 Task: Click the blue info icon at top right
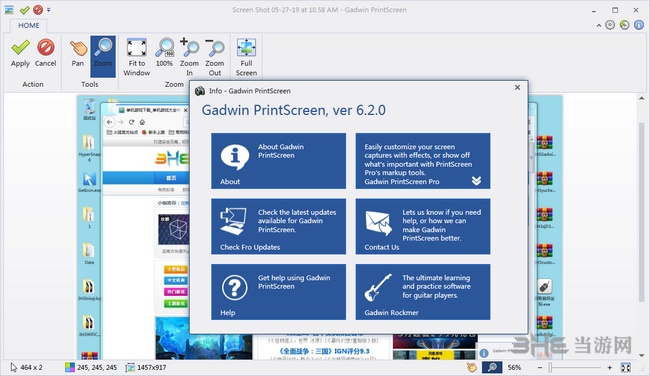pos(639,25)
